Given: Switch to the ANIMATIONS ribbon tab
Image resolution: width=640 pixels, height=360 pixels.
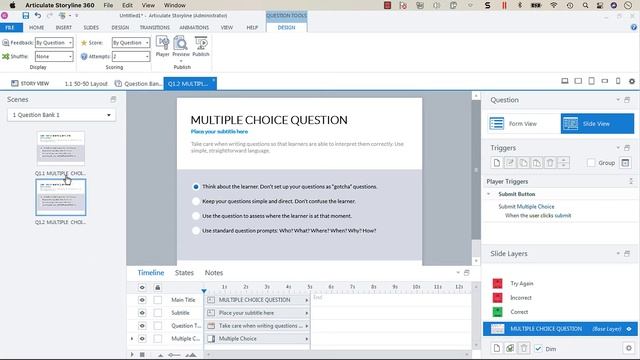Looking at the screenshot, I should 194,27.
